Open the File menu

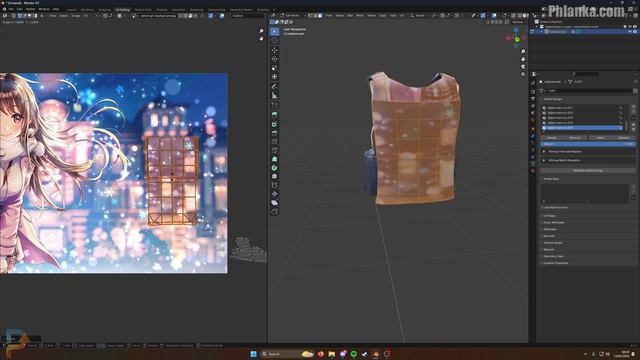coord(11,9)
